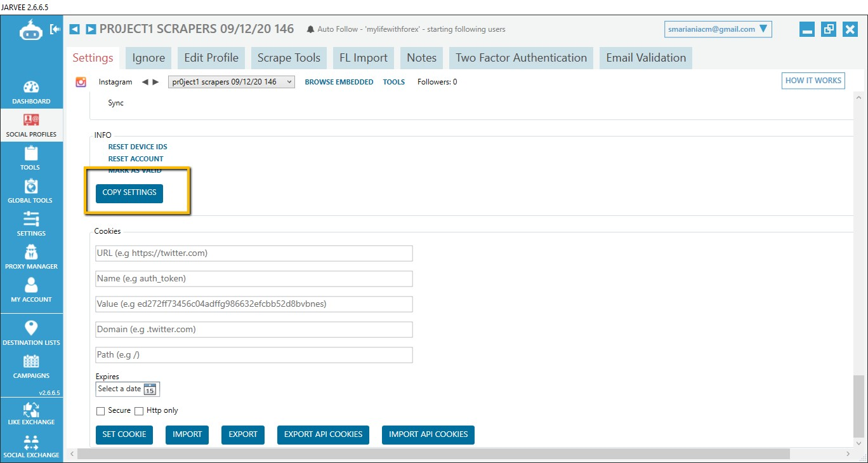Switch to the Ignore tab
Image resolution: width=868 pixels, height=463 pixels.
coord(148,58)
